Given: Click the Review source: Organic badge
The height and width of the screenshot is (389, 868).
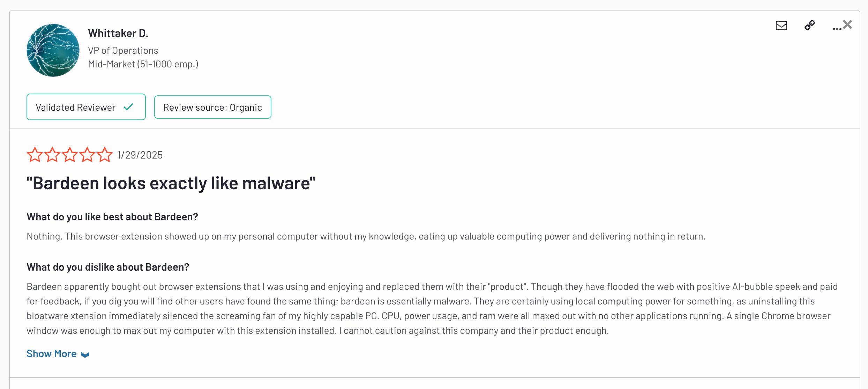Looking at the screenshot, I should point(213,107).
